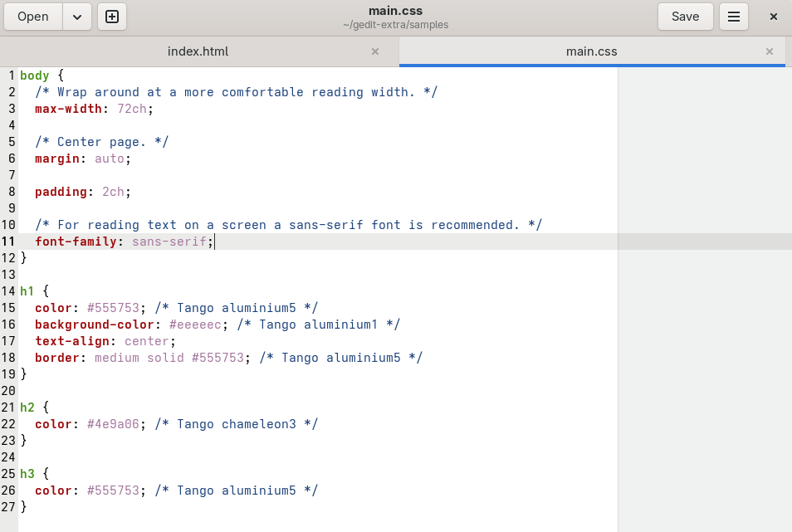The image size is (792, 532).
Task: Close the gedit window
Action: point(773,16)
